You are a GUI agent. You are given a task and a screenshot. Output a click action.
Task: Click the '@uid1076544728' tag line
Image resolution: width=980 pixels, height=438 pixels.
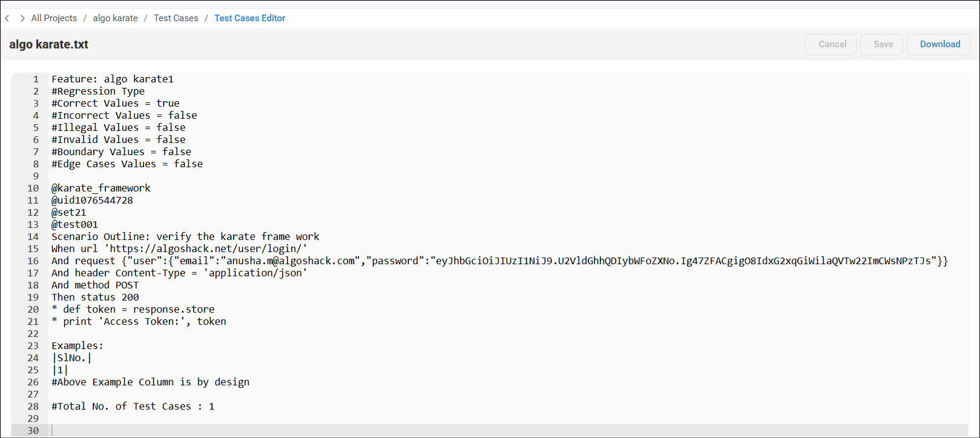tap(92, 200)
